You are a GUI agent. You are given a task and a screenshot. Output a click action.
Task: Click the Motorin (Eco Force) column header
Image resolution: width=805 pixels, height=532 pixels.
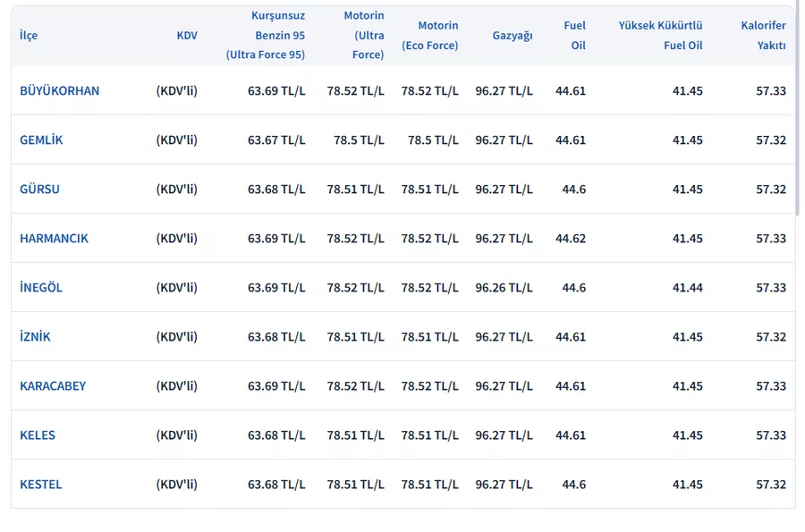429,36
